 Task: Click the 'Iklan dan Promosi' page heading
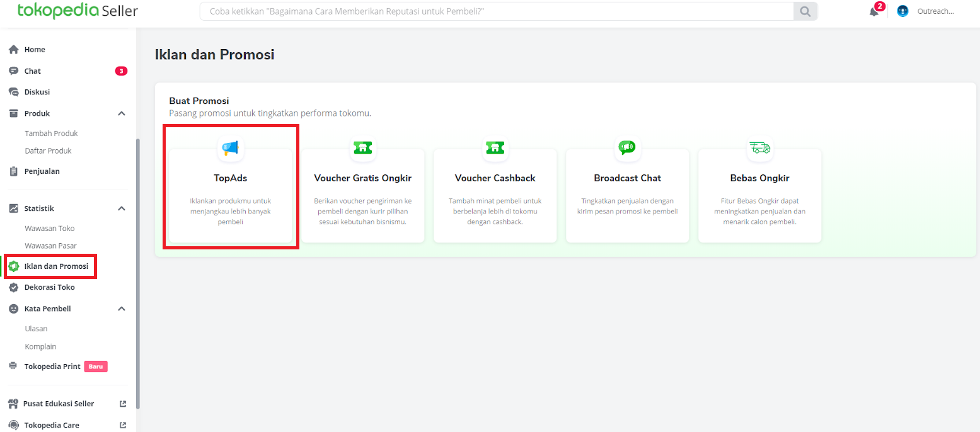tap(214, 55)
